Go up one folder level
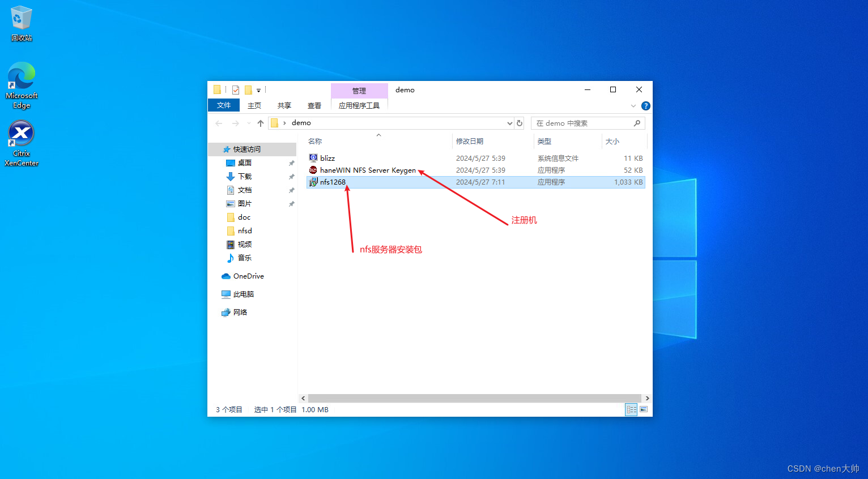 (261, 123)
